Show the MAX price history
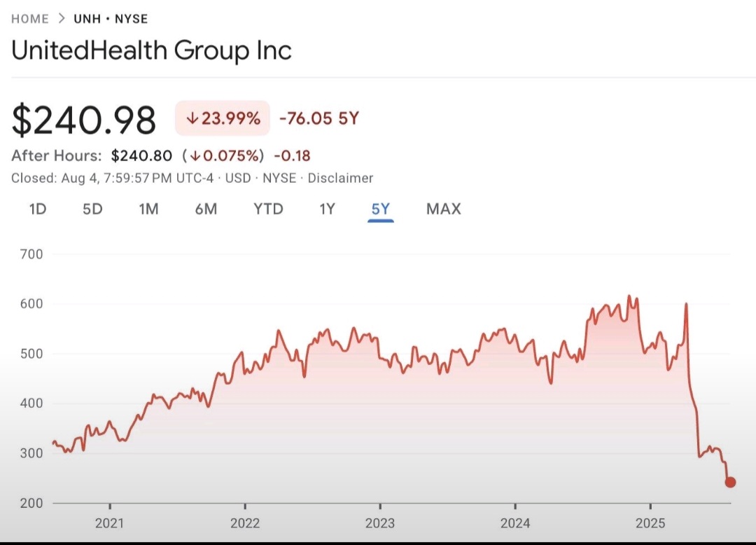 444,209
